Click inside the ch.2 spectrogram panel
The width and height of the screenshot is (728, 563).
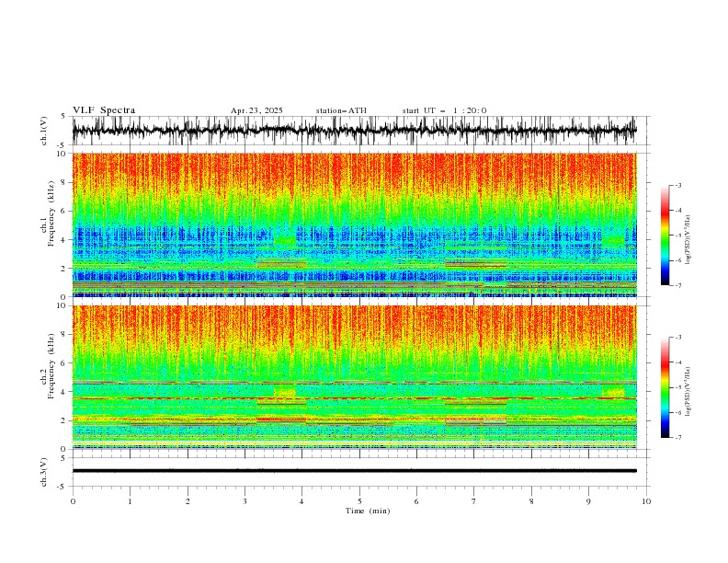pos(354,377)
